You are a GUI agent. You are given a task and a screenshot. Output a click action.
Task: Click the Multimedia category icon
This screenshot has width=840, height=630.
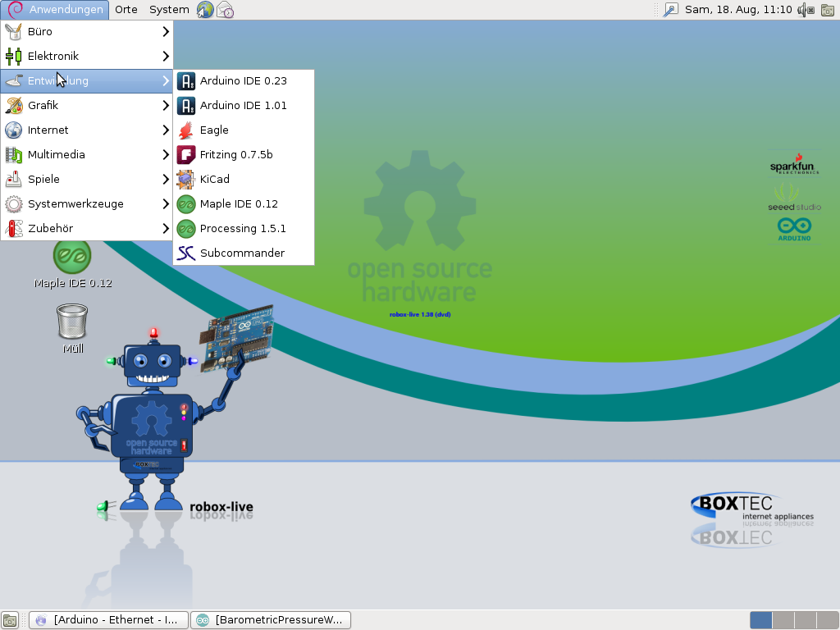[13, 155]
